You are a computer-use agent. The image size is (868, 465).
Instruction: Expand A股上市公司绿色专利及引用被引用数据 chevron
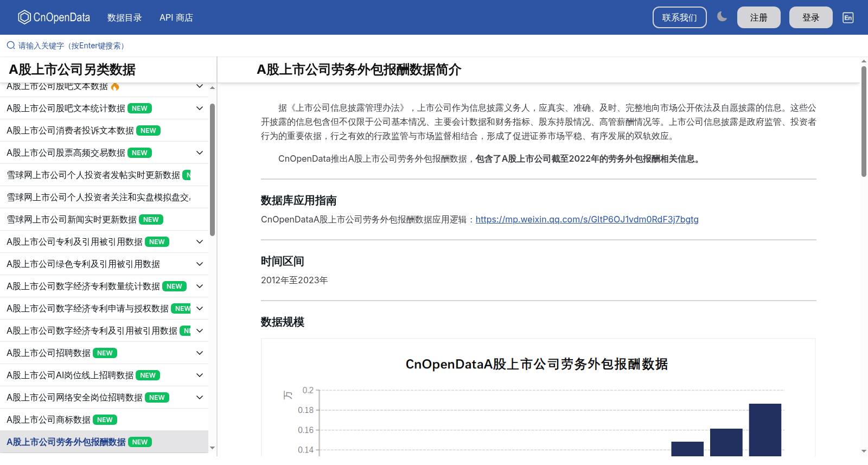200,264
